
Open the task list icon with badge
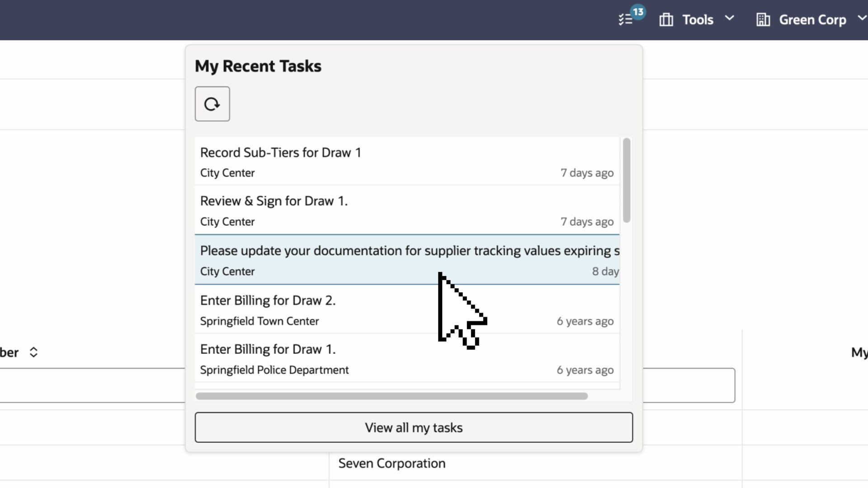tap(626, 20)
